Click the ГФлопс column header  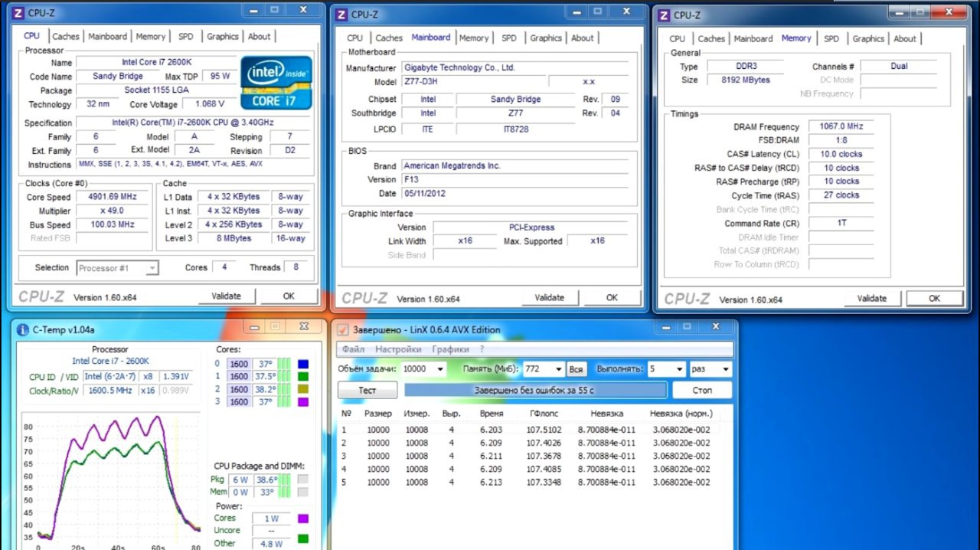[543, 414]
